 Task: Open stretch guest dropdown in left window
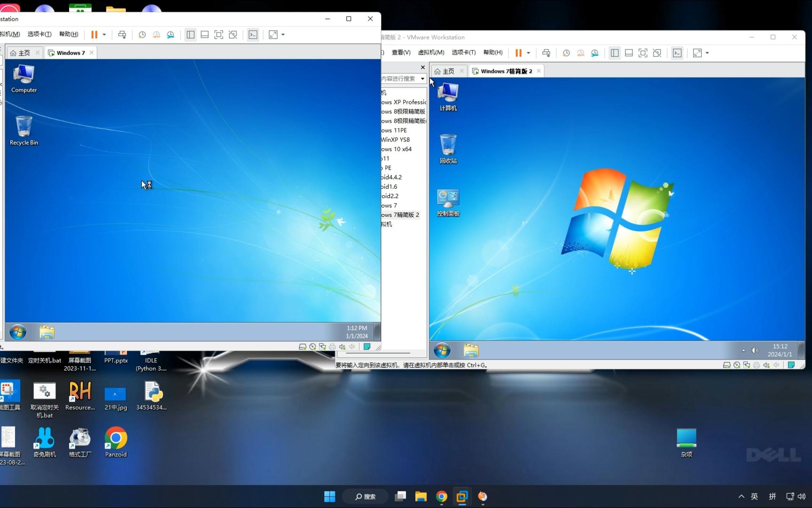283,34
